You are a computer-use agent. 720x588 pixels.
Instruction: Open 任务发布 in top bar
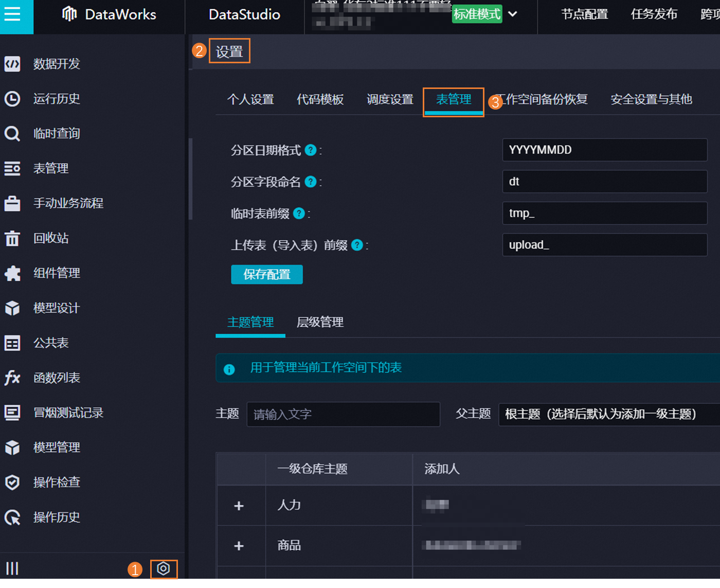click(x=654, y=14)
